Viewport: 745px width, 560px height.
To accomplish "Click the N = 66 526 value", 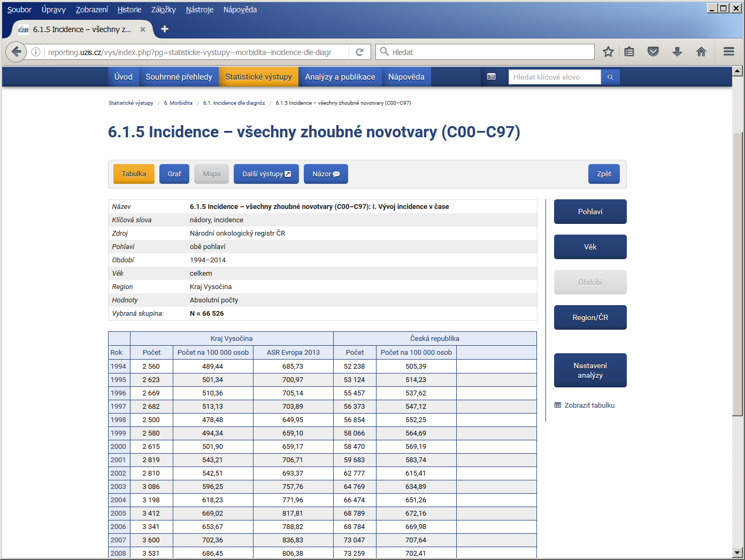I will coord(207,314).
